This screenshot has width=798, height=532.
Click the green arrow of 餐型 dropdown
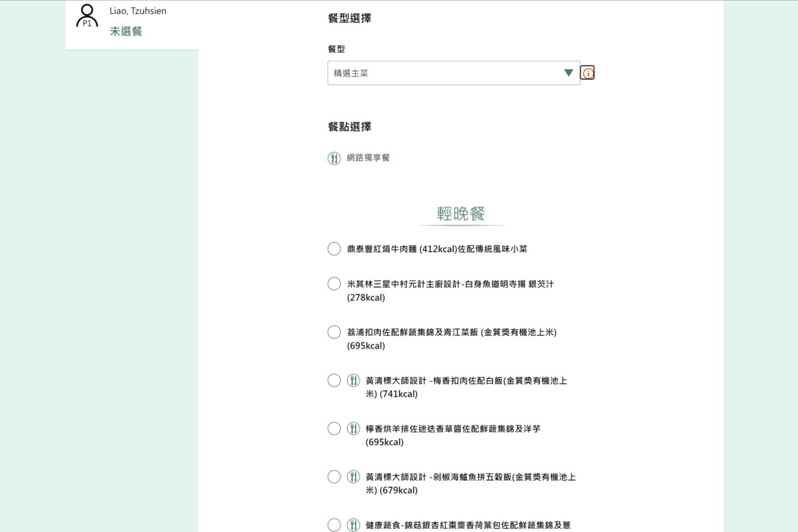point(568,73)
